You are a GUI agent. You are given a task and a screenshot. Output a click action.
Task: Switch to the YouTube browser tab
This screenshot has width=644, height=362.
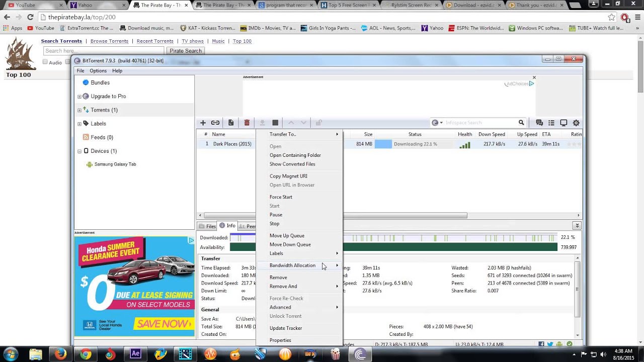(32, 5)
